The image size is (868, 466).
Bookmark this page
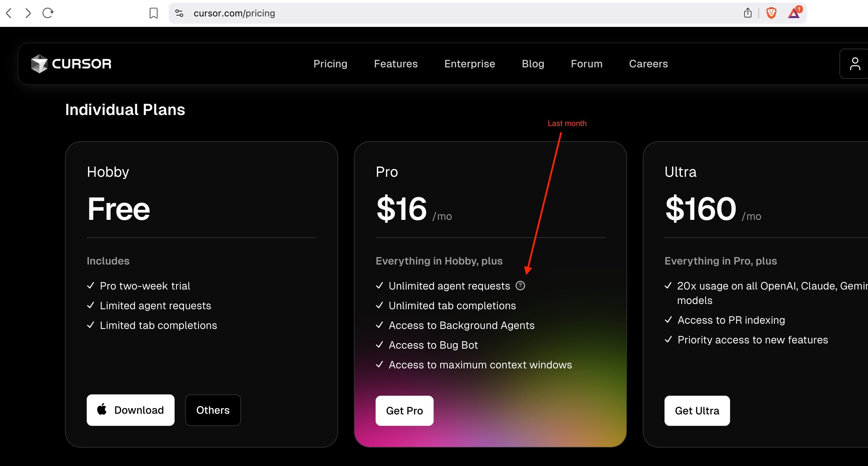tap(153, 13)
